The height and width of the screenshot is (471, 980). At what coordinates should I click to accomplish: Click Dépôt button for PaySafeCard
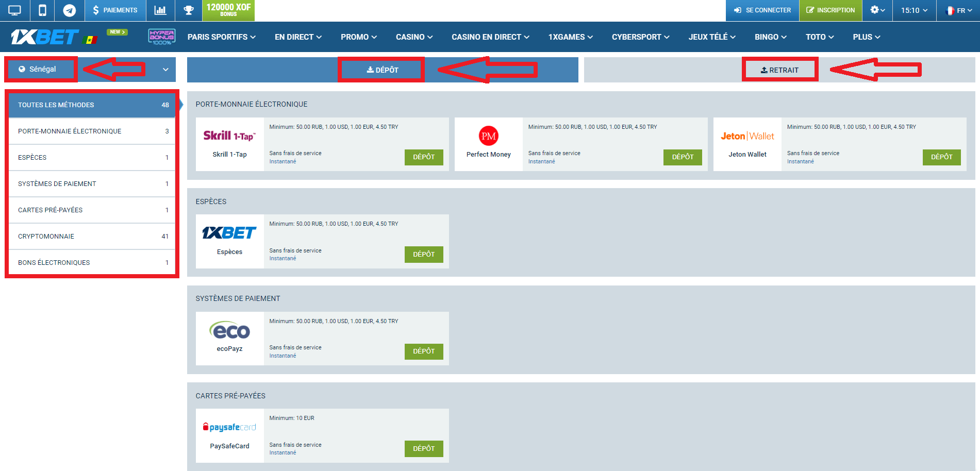[x=424, y=449]
